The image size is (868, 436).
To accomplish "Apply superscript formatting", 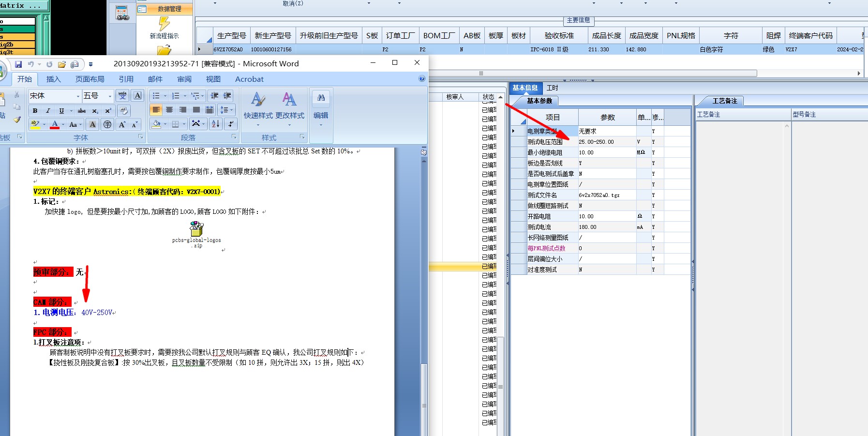I will (108, 111).
